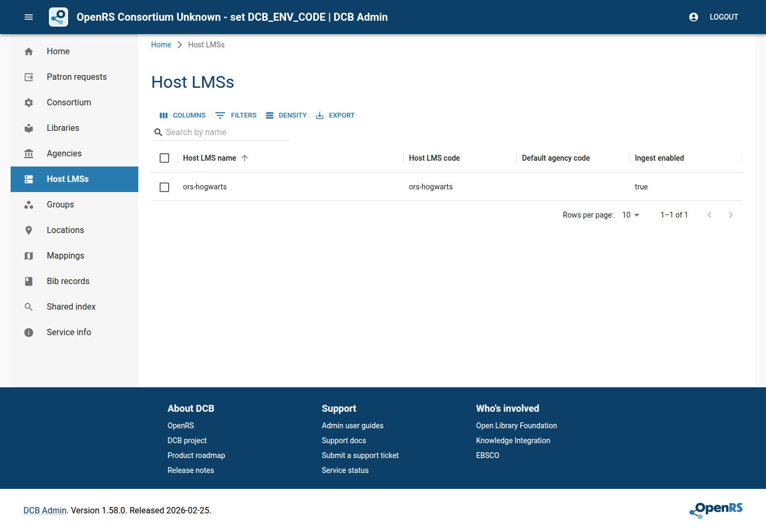766x532 pixels.
Task: Open Open Library Foundation link
Action: coord(517,426)
